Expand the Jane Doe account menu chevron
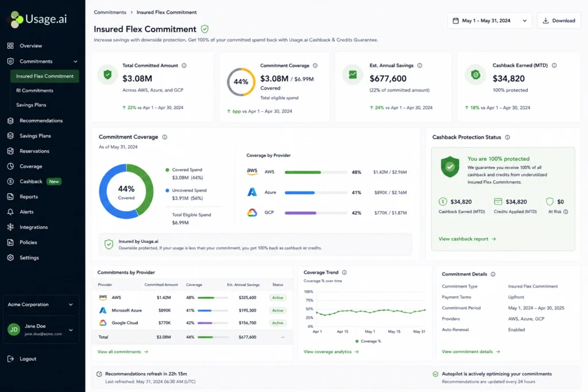The height and width of the screenshot is (392, 588). pos(71,330)
